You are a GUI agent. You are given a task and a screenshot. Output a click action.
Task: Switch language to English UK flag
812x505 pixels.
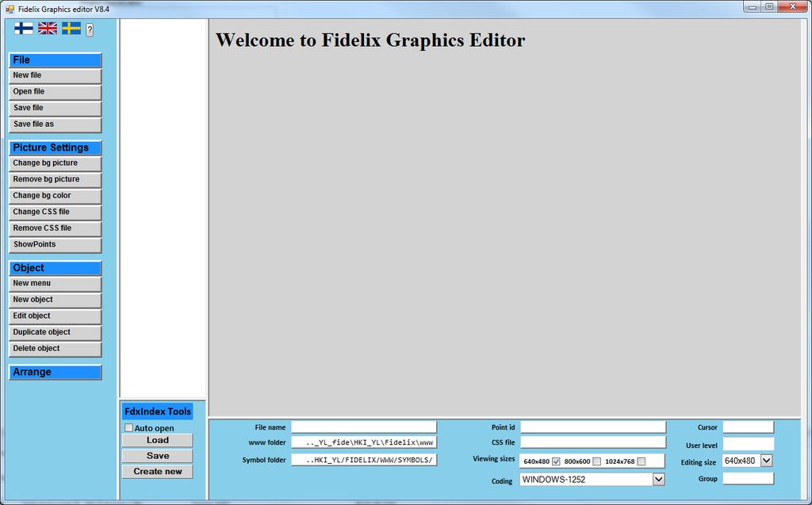pyautogui.click(x=48, y=29)
